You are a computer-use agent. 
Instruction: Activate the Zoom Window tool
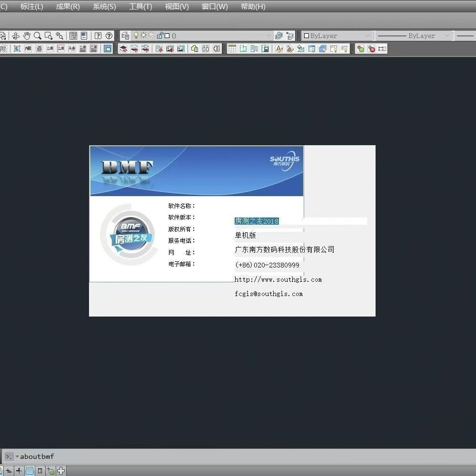pos(49,36)
